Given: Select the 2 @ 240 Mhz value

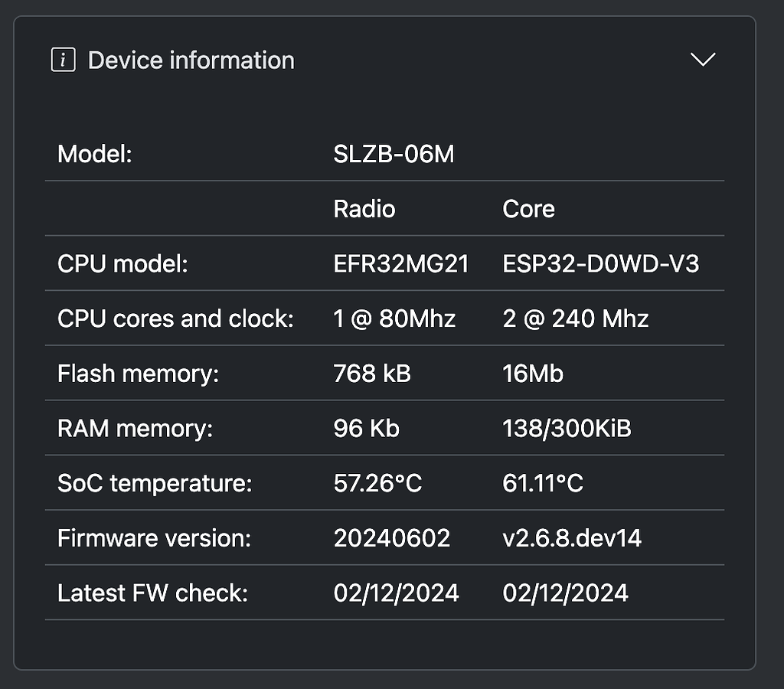Looking at the screenshot, I should click(575, 318).
